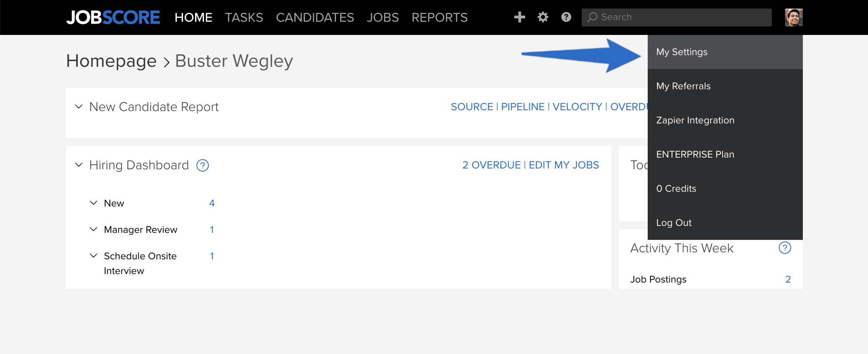Image resolution: width=868 pixels, height=354 pixels.
Task: Collapse the New Candidate Report section
Action: (79, 106)
